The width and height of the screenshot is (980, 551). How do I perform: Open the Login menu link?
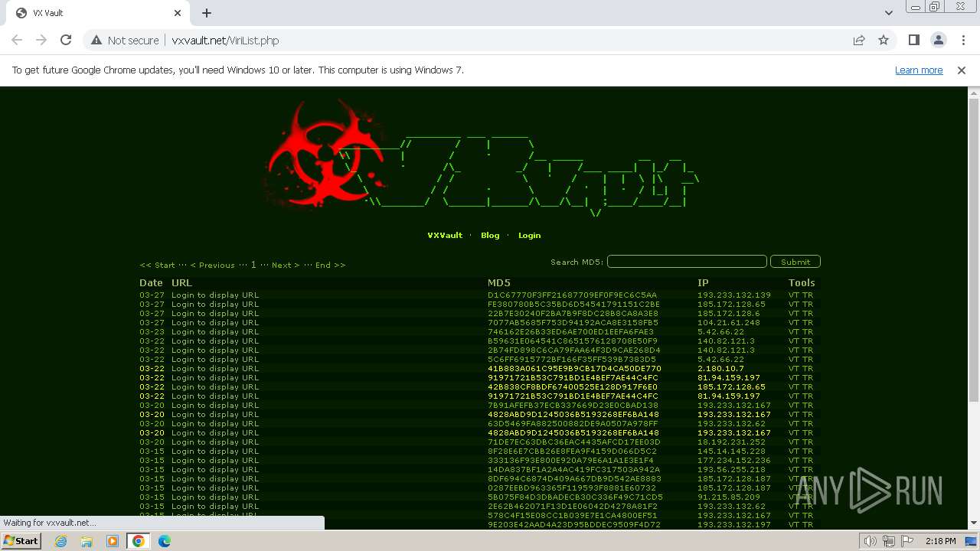coord(529,236)
